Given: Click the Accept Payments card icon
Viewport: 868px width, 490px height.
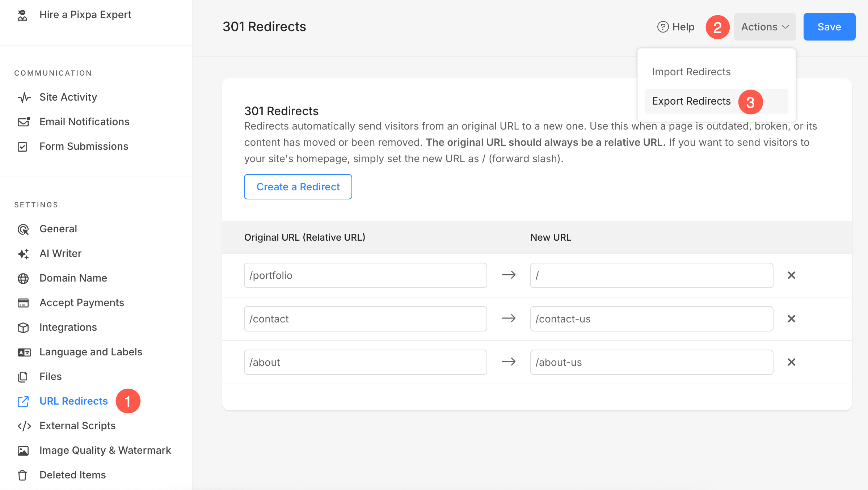Looking at the screenshot, I should [x=23, y=303].
